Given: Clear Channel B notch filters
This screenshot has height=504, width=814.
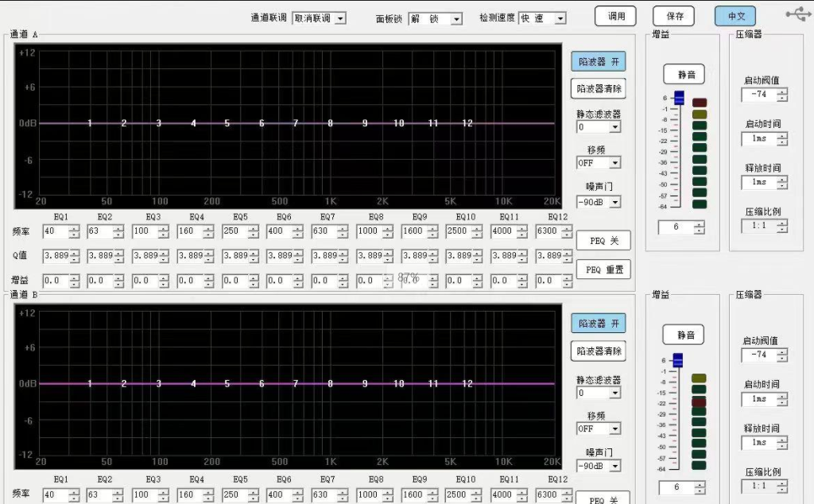Looking at the screenshot, I should tap(599, 351).
